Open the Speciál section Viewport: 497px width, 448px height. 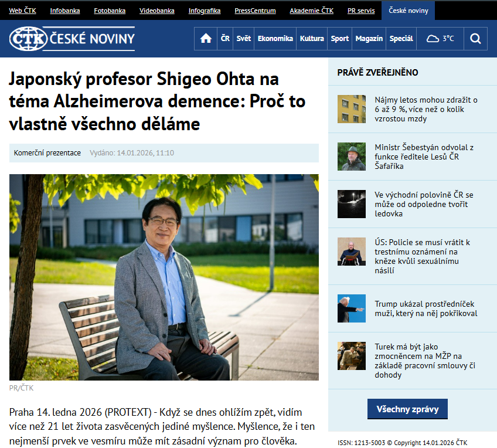pos(401,39)
